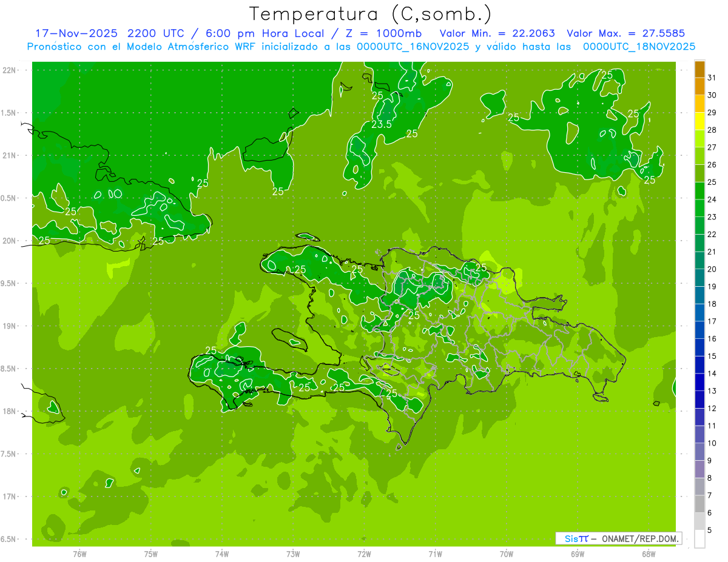728x562 pixels.
Task: Click the "20N" latitude label
Action: tap(9, 241)
